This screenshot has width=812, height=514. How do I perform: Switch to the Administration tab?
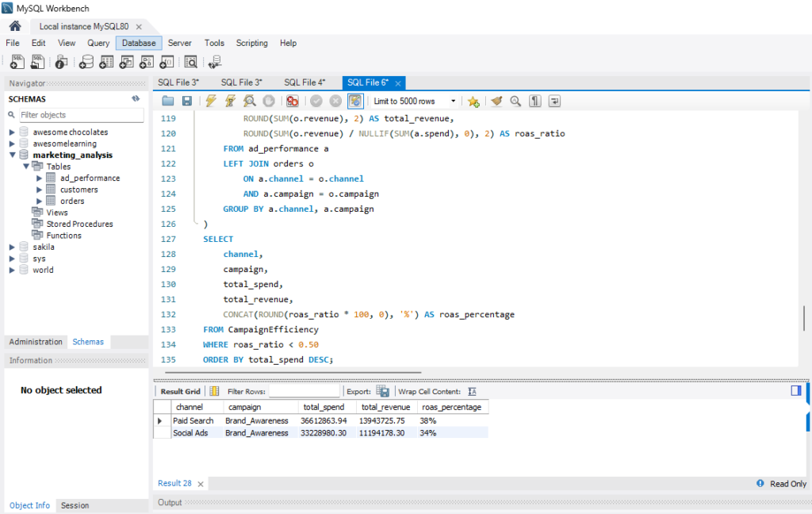[x=36, y=342]
